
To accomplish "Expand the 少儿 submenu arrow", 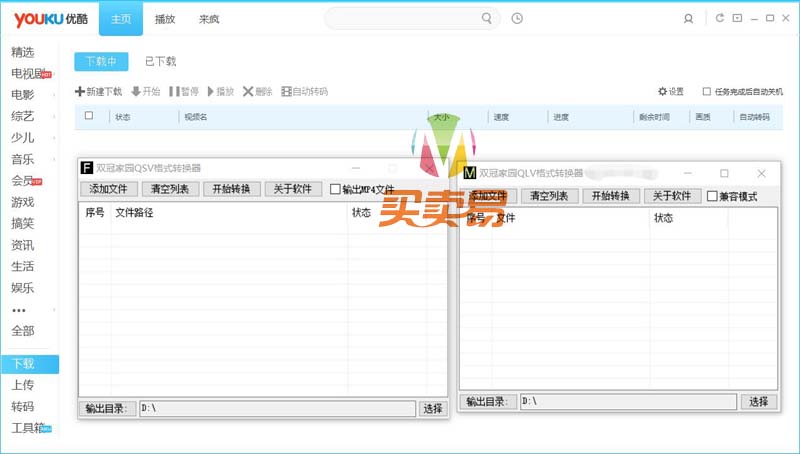I will coord(54,138).
